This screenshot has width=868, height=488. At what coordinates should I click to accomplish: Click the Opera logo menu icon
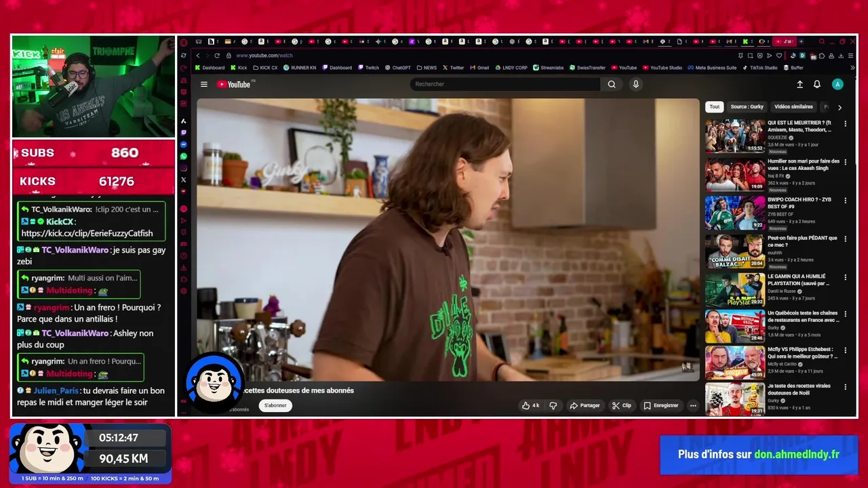[x=184, y=43]
